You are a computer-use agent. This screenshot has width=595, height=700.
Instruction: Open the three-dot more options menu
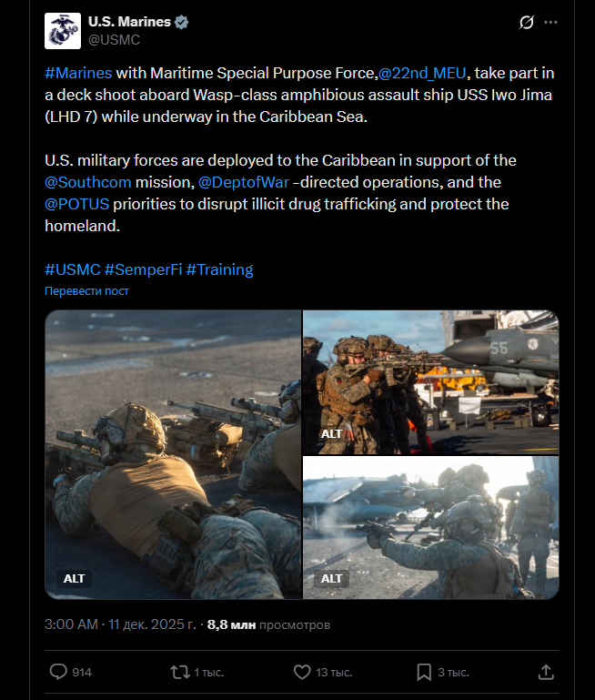(x=550, y=22)
